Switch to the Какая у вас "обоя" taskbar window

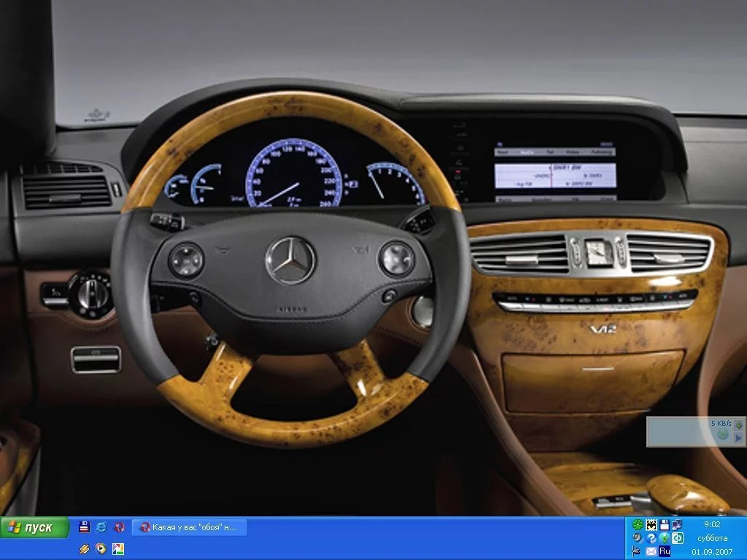click(x=190, y=528)
